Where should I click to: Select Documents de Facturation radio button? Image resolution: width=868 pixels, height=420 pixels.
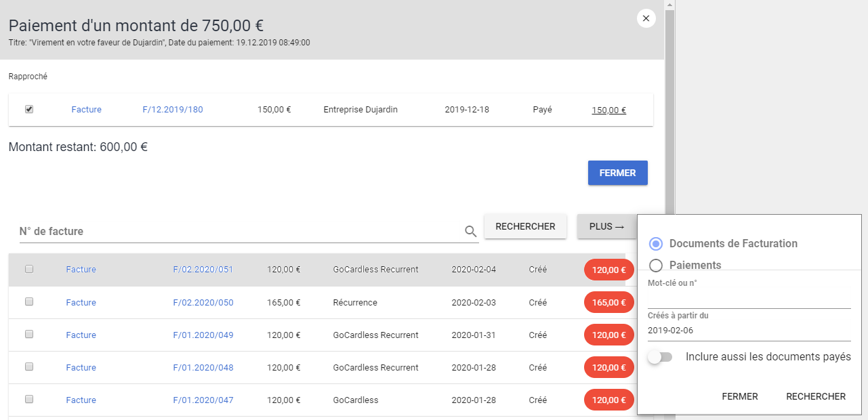[655, 244]
